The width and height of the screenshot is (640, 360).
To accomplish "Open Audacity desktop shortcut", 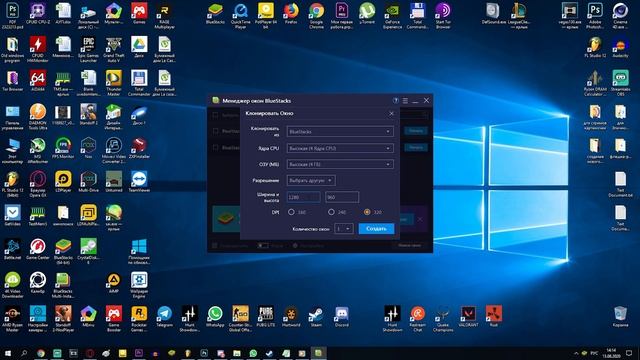I will pos(620,47).
